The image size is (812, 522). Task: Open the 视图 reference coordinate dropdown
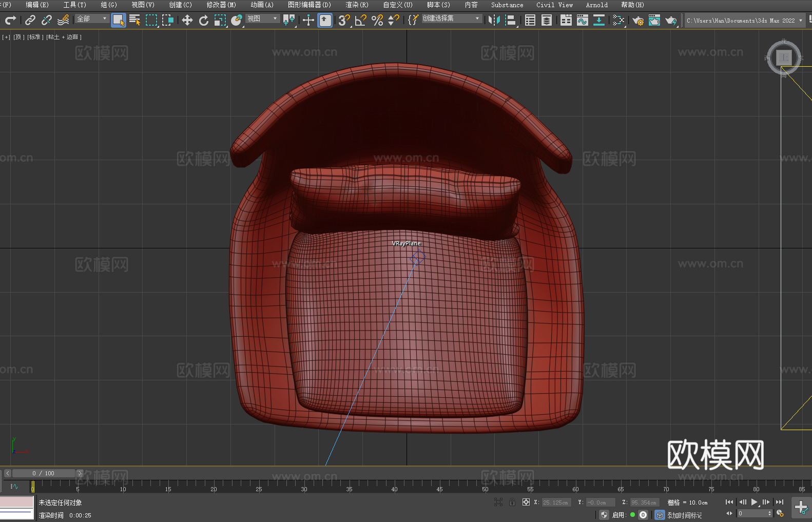tap(262, 18)
